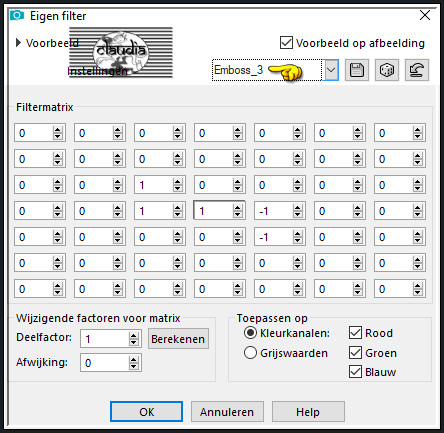
Task: Open the Emboss_3 presets dropdown arrow
Action: pos(331,70)
